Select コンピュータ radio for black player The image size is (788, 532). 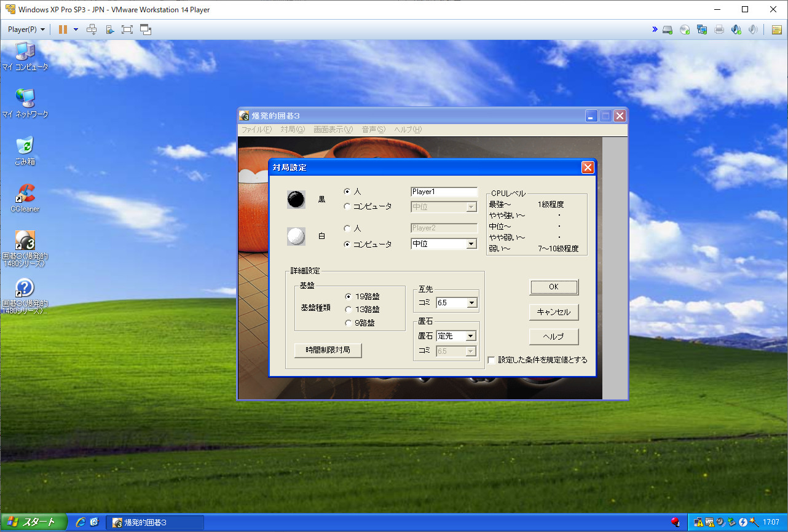click(347, 206)
